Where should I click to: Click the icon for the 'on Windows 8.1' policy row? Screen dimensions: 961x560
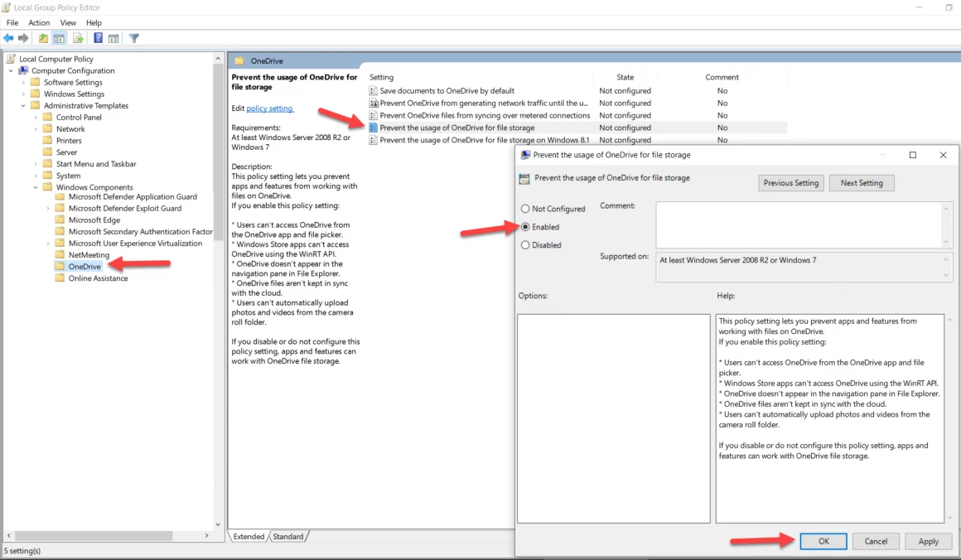pos(374,140)
